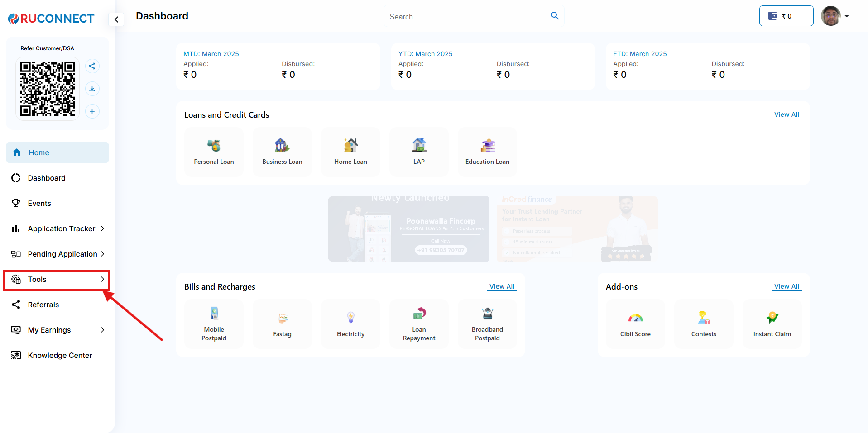This screenshot has height=433, width=868.
Task: Click the share icon beside QR code
Action: tap(92, 66)
